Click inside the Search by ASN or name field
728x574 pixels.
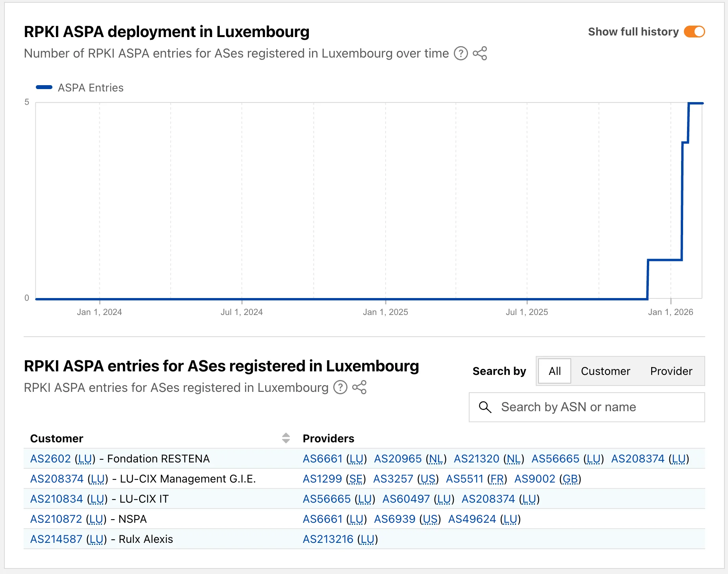tap(571, 407)
